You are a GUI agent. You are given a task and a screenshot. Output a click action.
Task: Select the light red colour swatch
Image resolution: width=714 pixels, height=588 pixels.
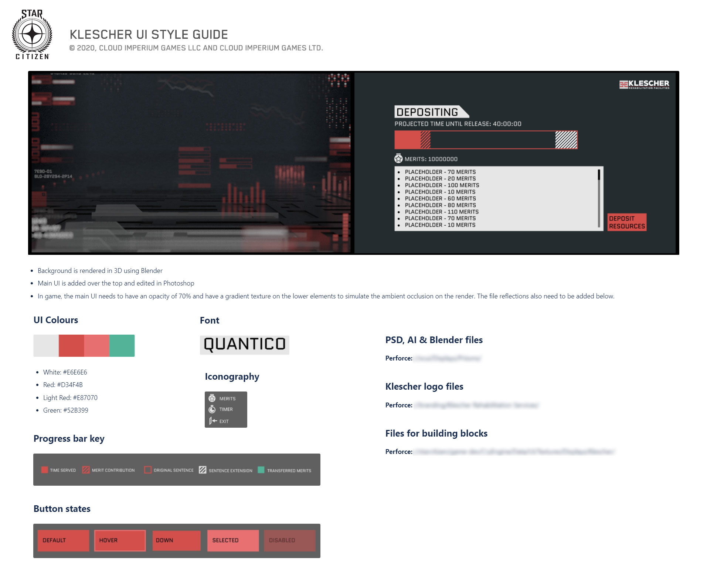pos(96,346)
